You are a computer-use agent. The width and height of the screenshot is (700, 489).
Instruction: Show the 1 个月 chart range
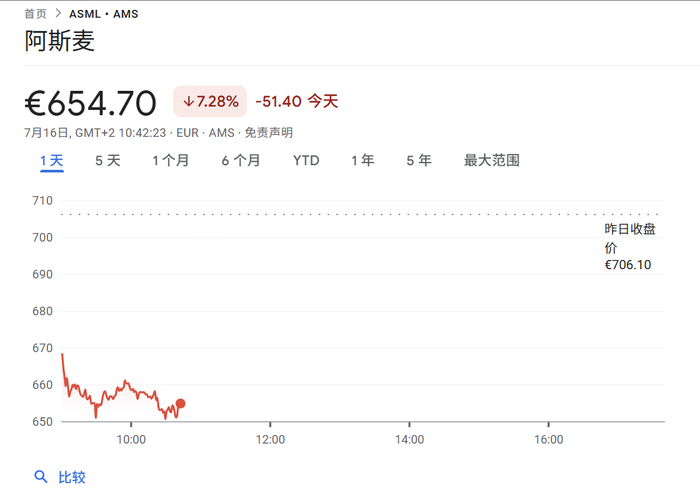[x=170, y=160]
